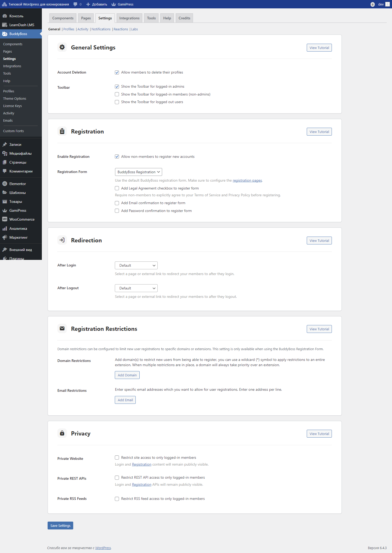This screenshot has width=392, height=553.
Task: Click the Страницы pages icon
Action: (5, 162)
